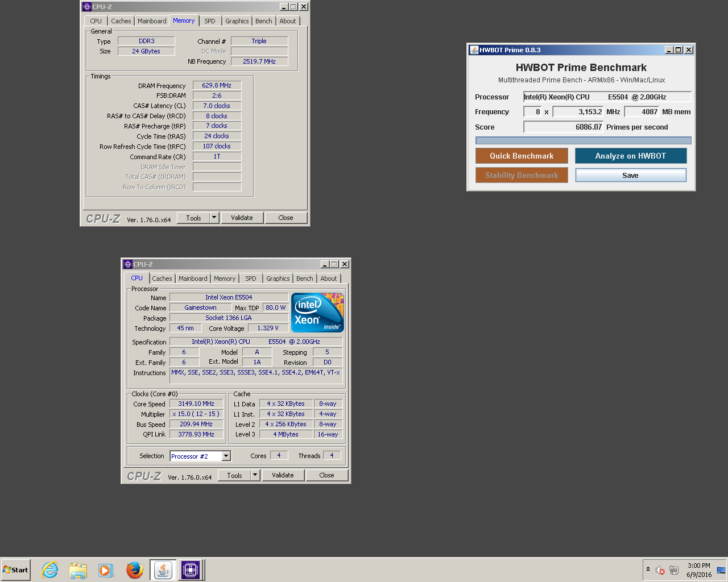Image resolution: width=728 pixels, height=582 pixels.
Task: Click Validate in the Memory window
Action: (242, 218)
